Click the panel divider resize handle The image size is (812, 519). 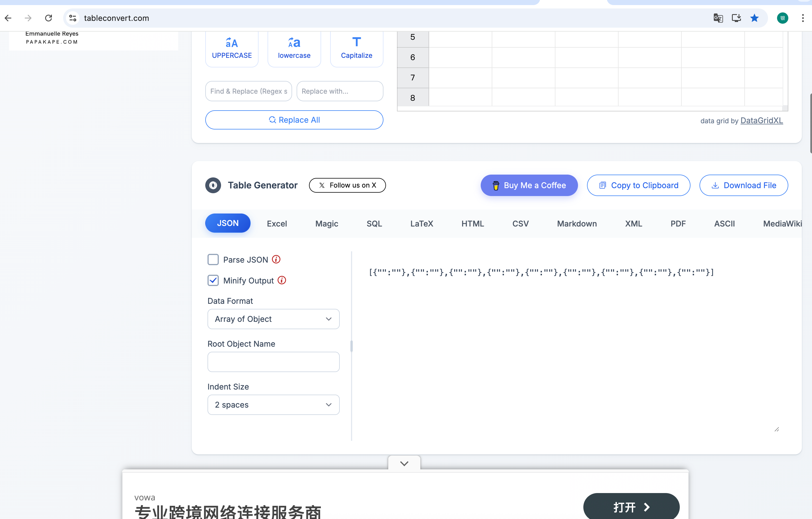(x=351, y=346)
